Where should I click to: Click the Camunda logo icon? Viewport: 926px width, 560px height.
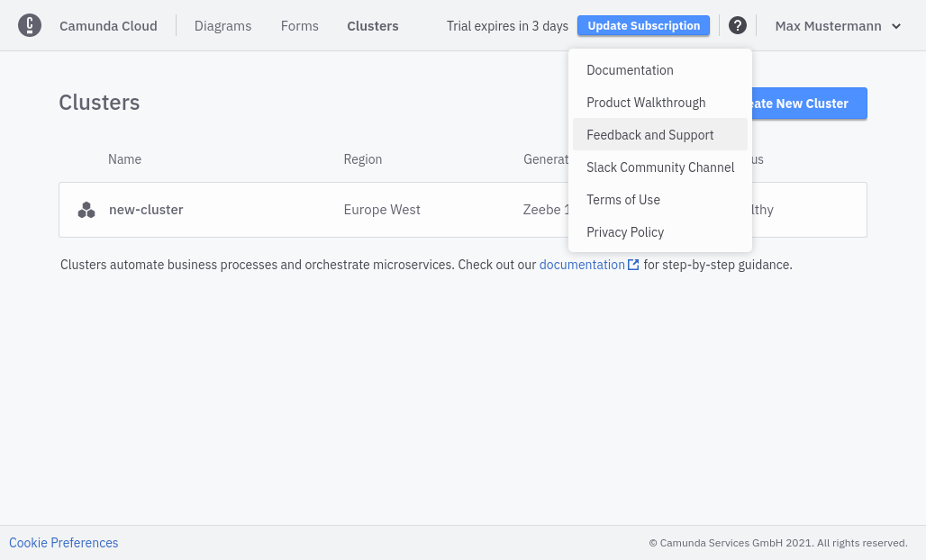tap(30, 25)
